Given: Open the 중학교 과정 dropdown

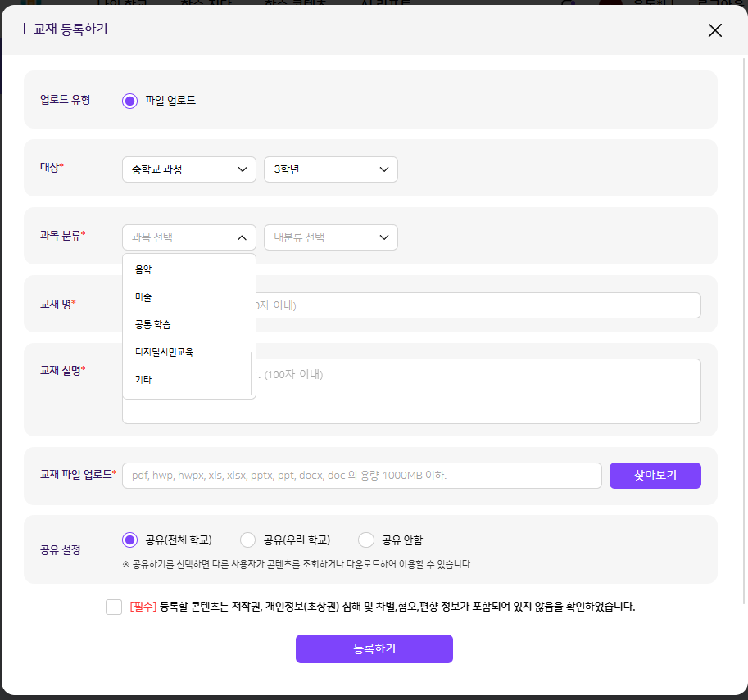Looking at the screenshot, I should (189, 169).
